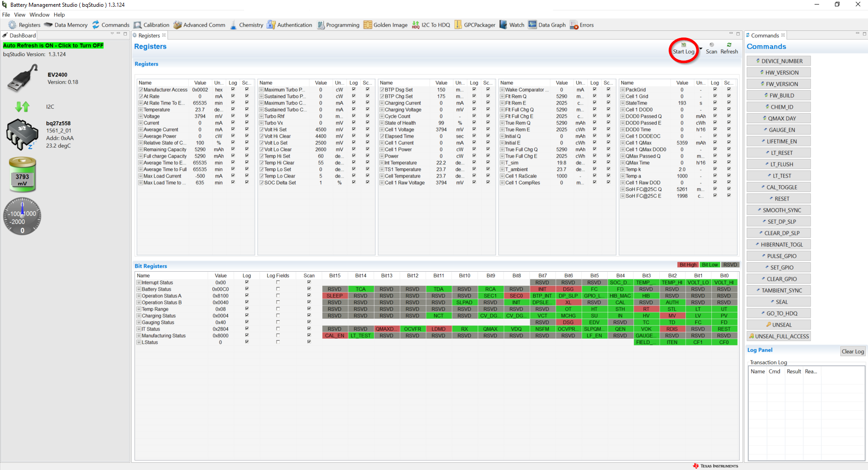Open the I2C To HDQ tool
This screenshot has width=868, height=470.
[431, 25]
